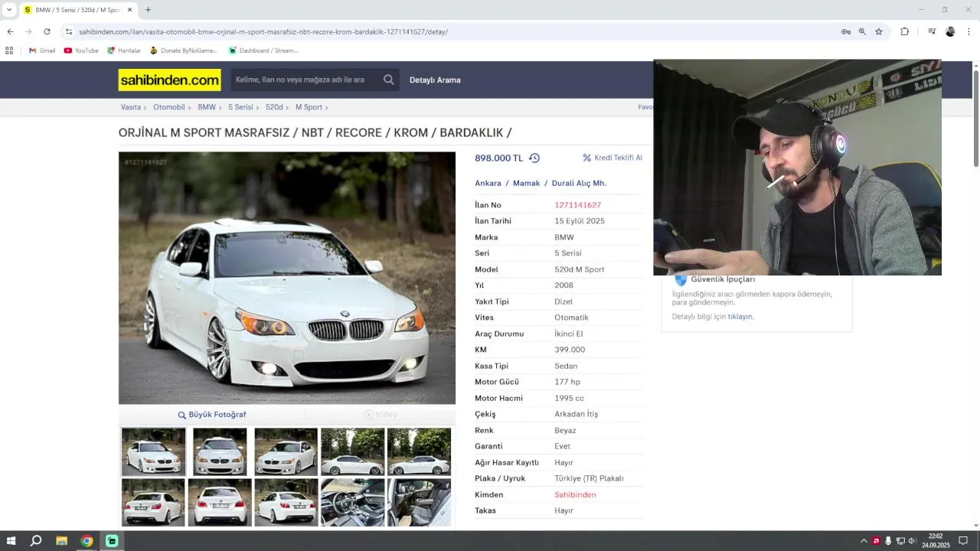Open the YouTube bookmark
This screenshot has width=980, height=551.
[x=81, y=51]
